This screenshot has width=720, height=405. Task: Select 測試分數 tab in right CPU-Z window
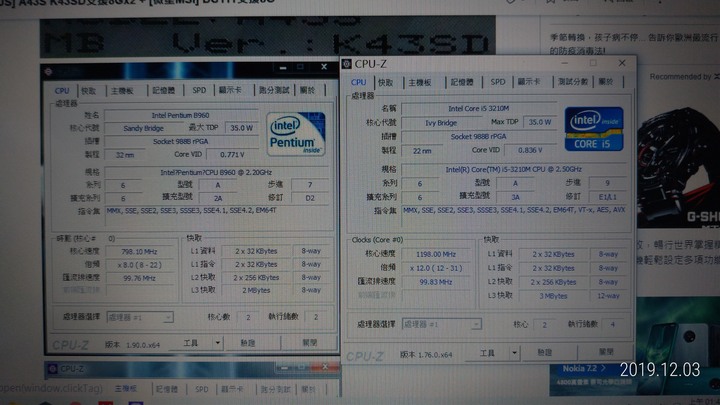pos(573,82)
